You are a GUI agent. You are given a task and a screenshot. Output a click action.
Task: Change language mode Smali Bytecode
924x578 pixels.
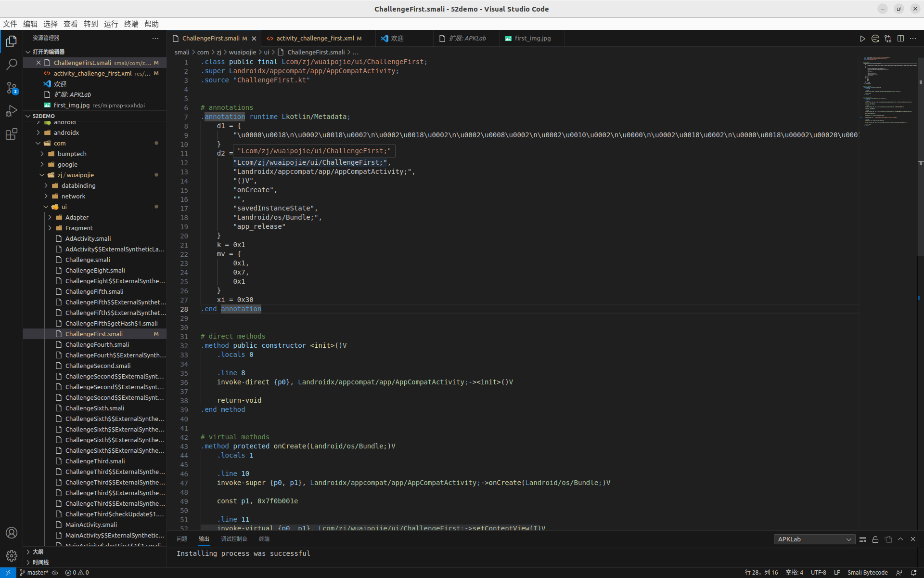point(867,573)
